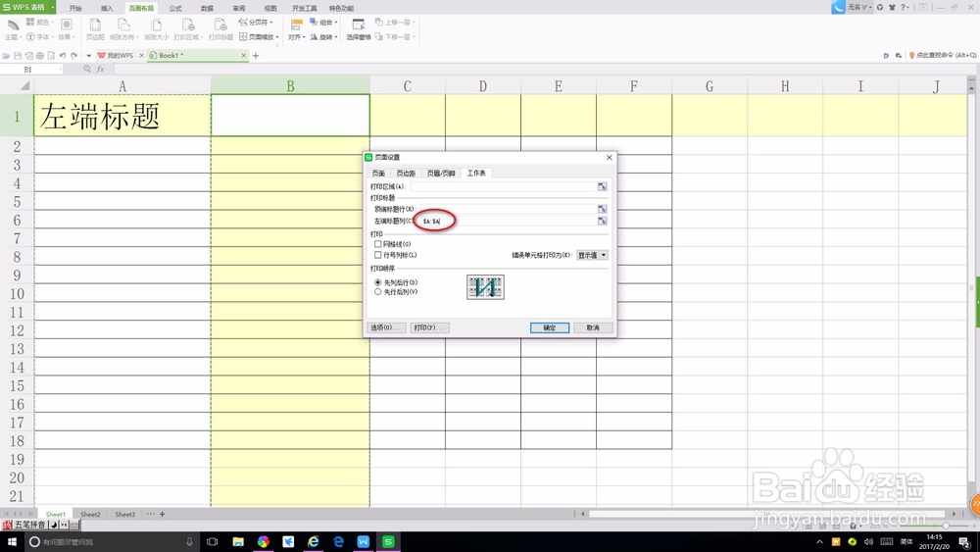Click the zoom magnifier beside formula bar
The width and height of the screenshot is (980, 552).
(87, 70)
